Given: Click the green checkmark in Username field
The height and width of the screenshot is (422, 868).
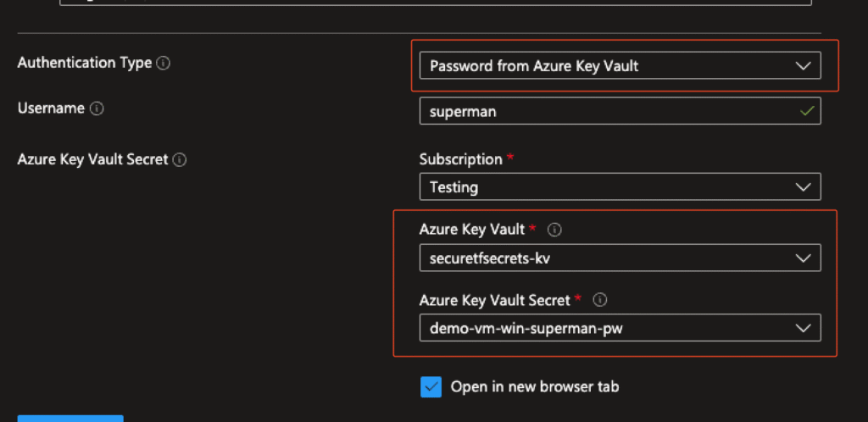Looking at the screenshot, I should click(x=807, y=110).
